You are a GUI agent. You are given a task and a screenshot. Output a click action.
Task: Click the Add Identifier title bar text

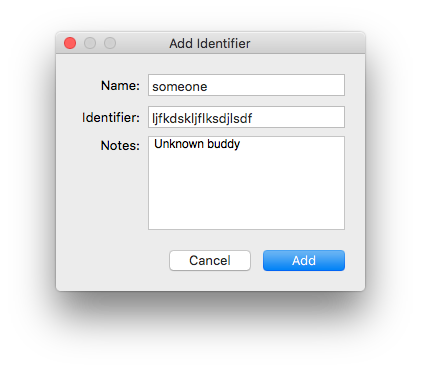pyautogui.click(x=210, y=44)
